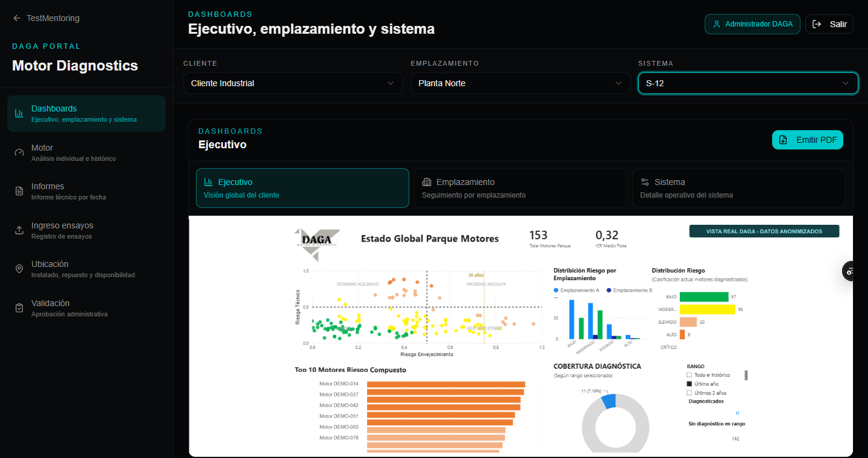Click the Motor DEMO-042 label
This screenshot has width=868, height=458.
(339, 406)
